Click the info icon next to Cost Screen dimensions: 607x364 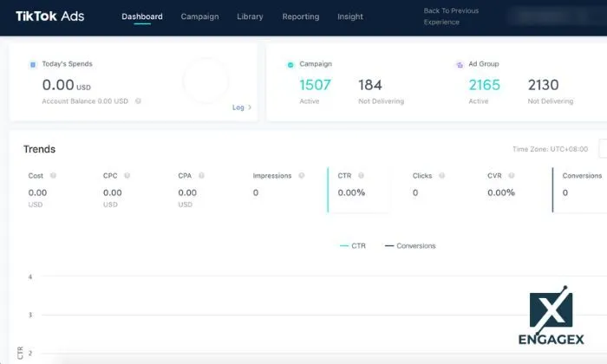[54, 176]
